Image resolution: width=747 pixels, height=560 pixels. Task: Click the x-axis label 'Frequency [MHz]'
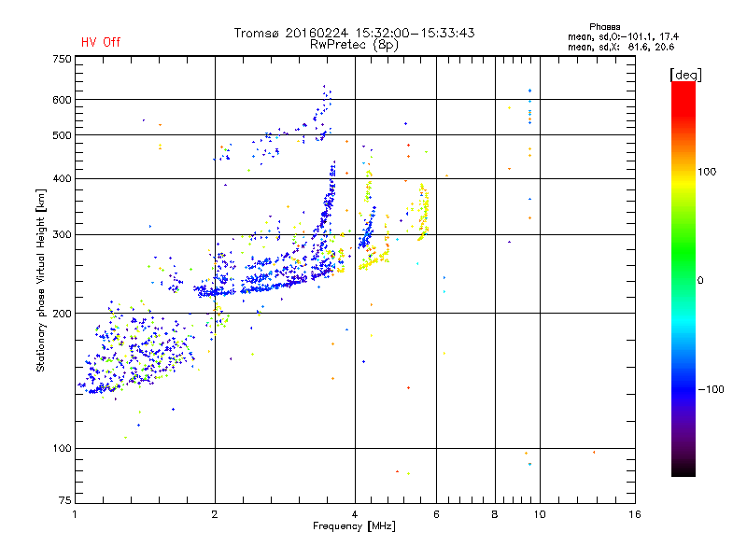(x=355, y=526)
